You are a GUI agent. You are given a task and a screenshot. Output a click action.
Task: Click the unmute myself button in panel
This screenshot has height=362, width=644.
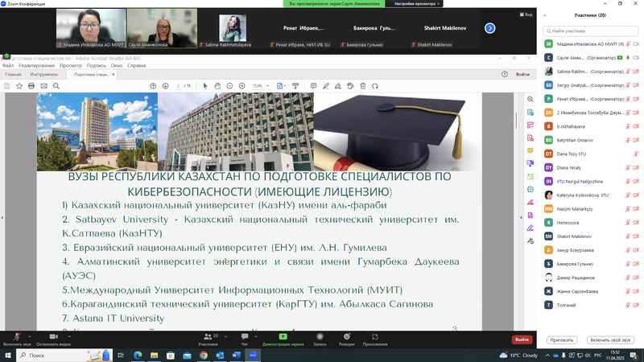click(610, 339)
